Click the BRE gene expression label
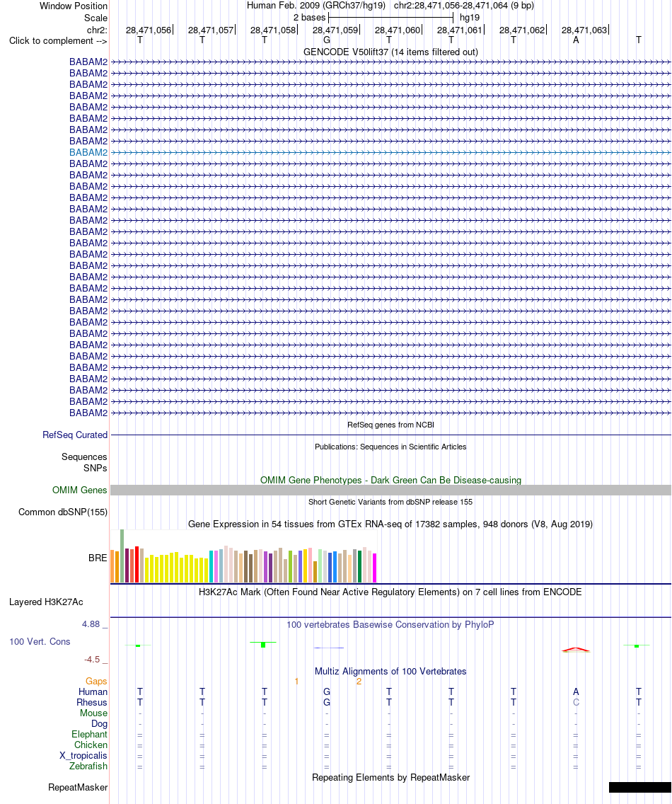672x804 pixels. tap(98, 558)
